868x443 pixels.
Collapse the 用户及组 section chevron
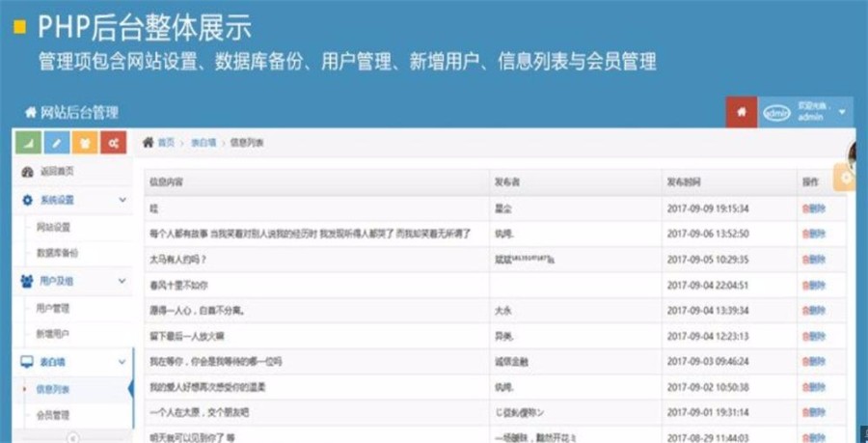[122, 281]
